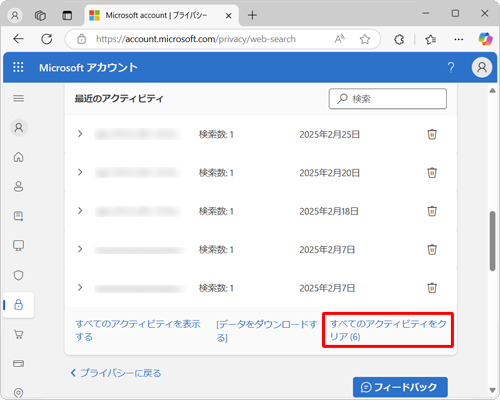Click データをダウンロードする link
This screenshot has width=500, height=400.
click(266, 331)
